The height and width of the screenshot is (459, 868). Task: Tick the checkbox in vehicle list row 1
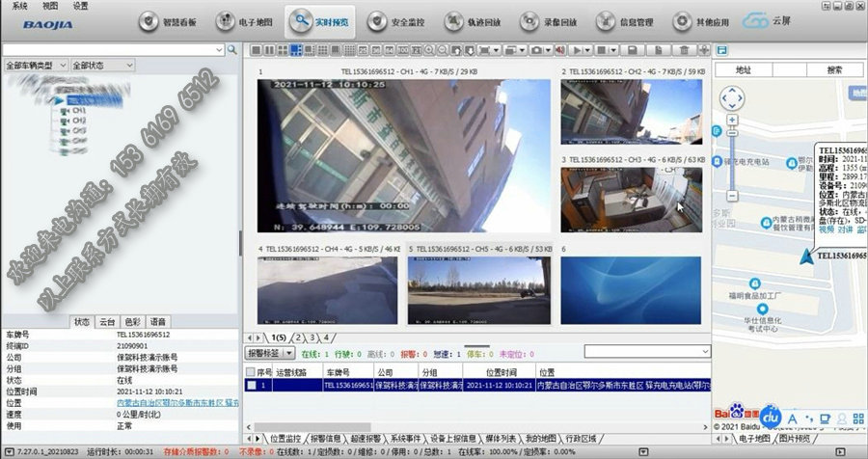[251, 385]
